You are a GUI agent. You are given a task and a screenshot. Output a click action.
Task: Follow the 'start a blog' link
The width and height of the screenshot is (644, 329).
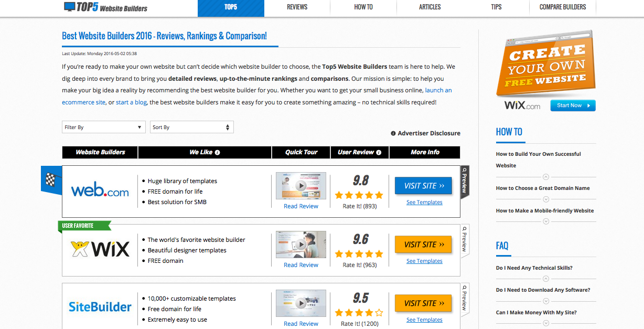tap(131, 102)
